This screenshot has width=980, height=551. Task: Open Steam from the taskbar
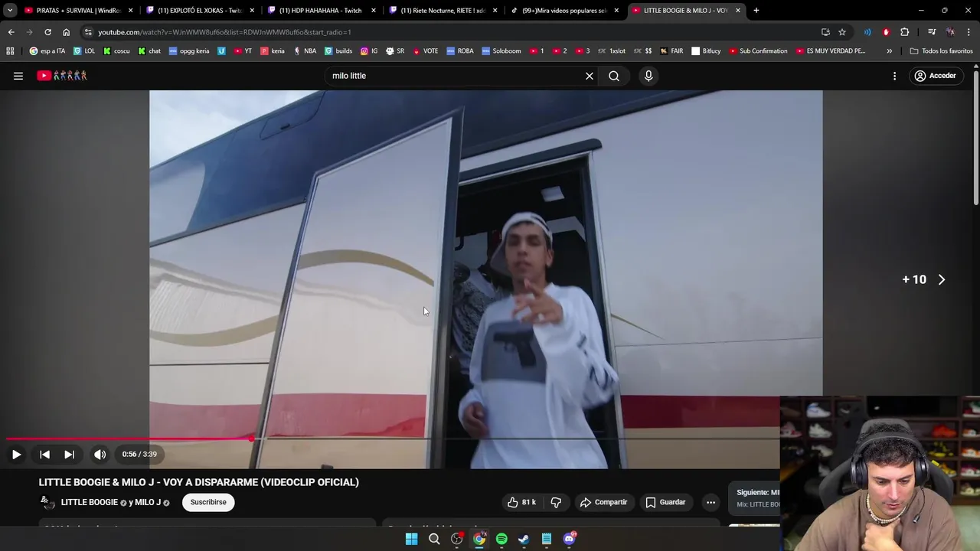[524, 539]
